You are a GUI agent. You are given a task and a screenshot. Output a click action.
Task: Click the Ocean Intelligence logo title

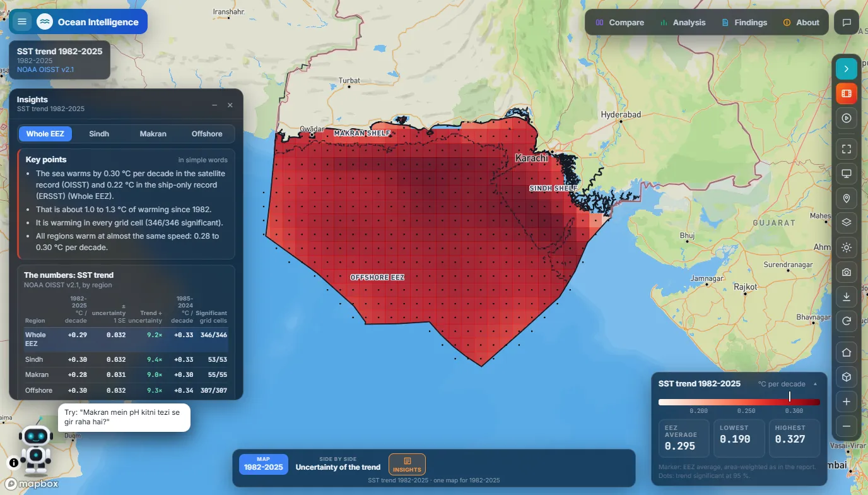click(x=98, y=22)
